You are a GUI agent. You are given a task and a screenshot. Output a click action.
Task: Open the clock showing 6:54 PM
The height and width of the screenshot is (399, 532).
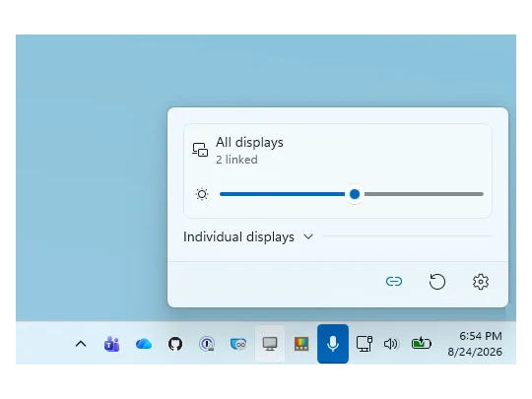[x=475, y=344]
